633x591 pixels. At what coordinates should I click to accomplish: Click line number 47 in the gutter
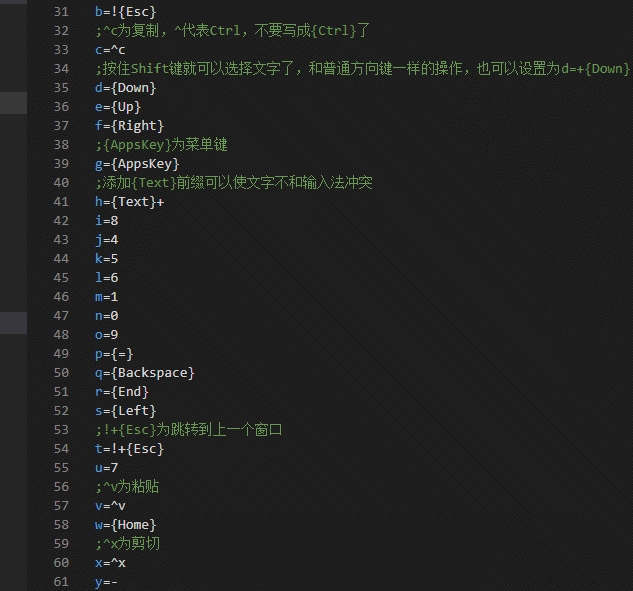[61, 315]
